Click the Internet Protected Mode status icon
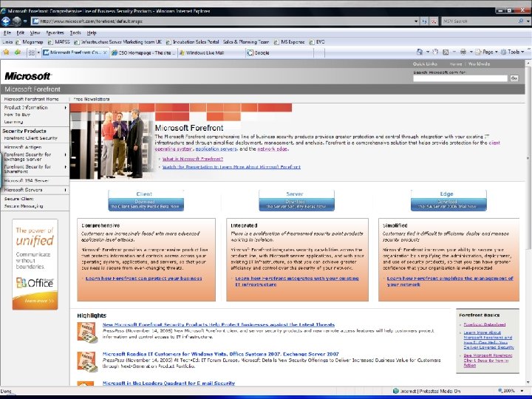Image resolution: width=532 pixels, height=399 pixels. 395,391
